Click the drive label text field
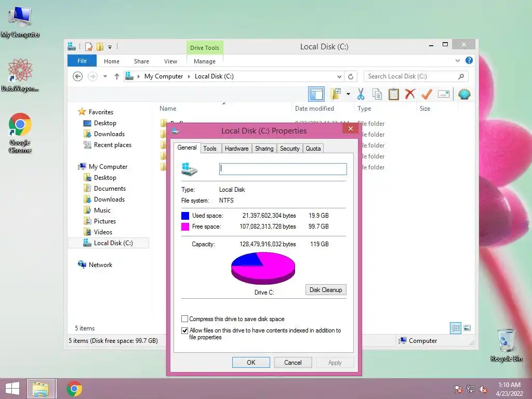This screenshot has width=532, height=399. coord(283,169)
